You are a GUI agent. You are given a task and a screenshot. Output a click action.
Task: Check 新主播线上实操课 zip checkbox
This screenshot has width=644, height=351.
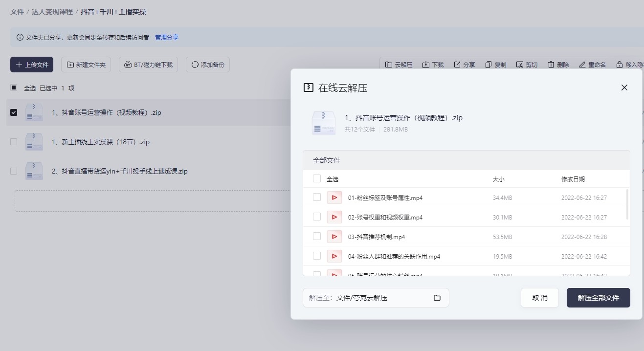(x=14, y=142)
